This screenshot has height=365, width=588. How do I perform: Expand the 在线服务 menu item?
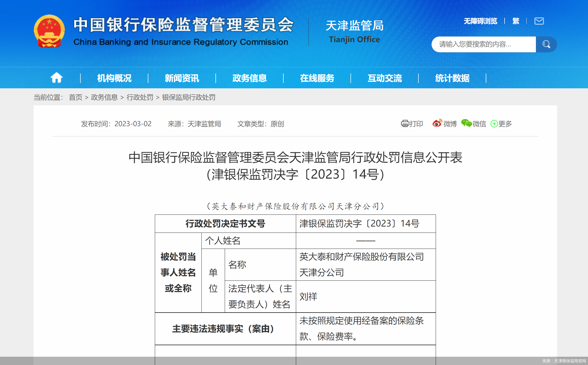tap(317, 78)
